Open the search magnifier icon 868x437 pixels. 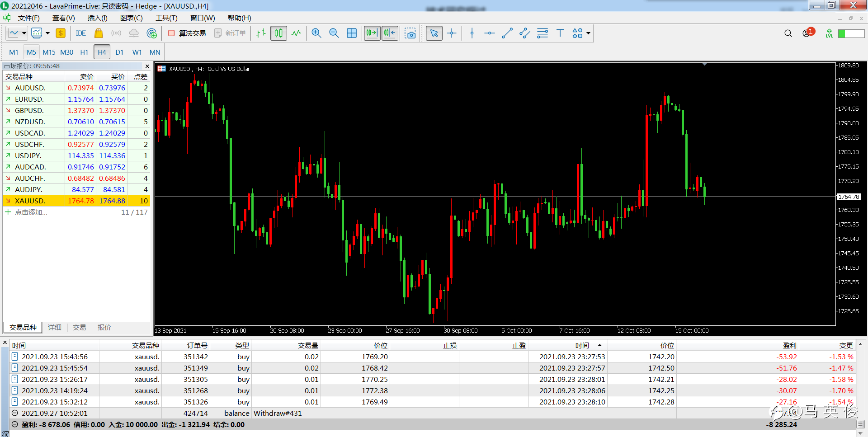788,33
